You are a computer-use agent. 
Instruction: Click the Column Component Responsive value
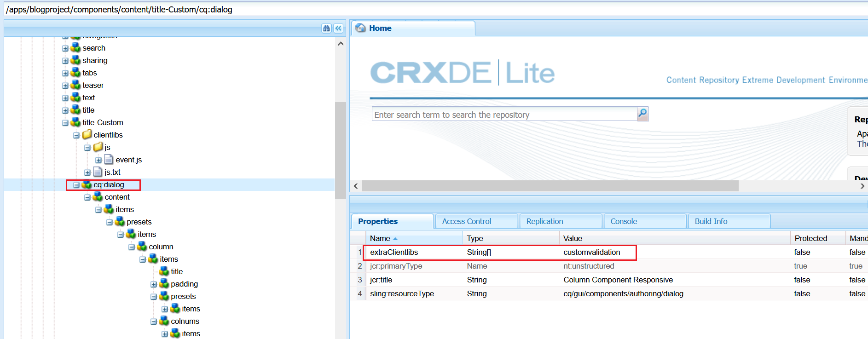coord(618,280)
